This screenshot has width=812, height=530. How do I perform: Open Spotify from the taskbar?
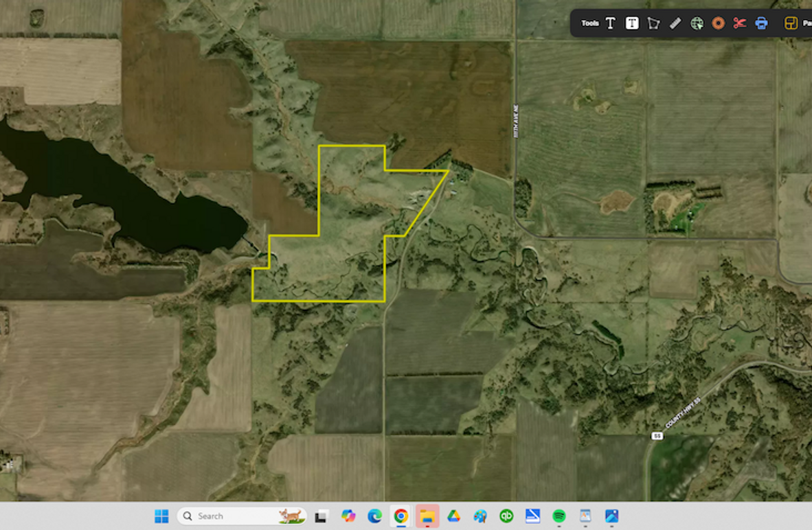(x=559, y=516)
